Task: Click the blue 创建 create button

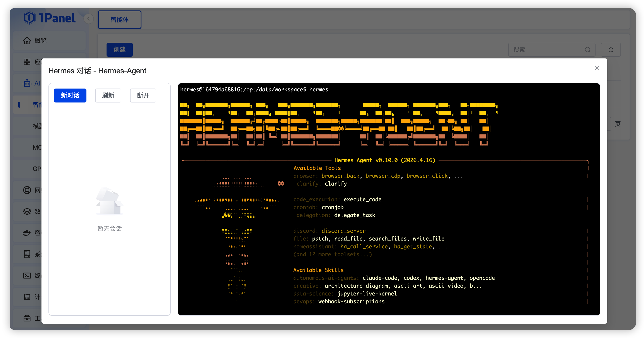Action: tap(119, 50)
